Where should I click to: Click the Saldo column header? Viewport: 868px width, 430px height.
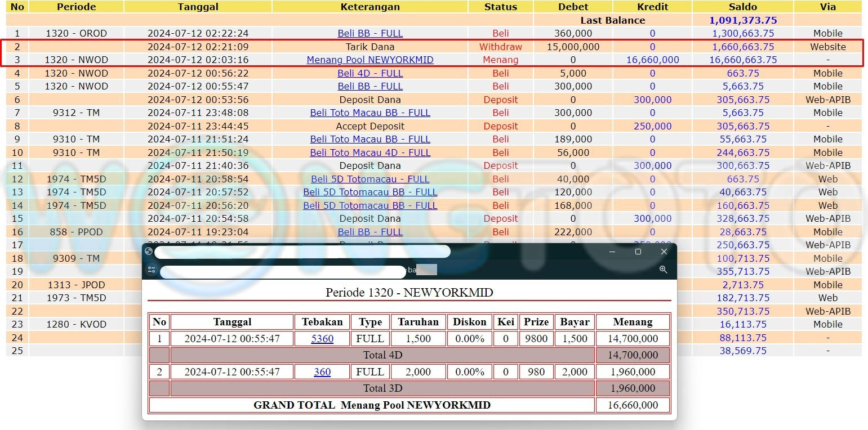tap(742, 7)
